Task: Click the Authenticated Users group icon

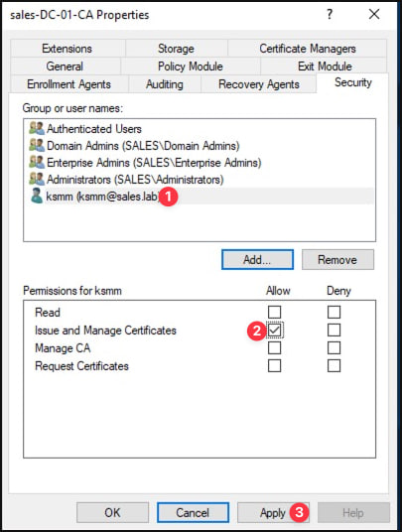Action: pos(37,128)
